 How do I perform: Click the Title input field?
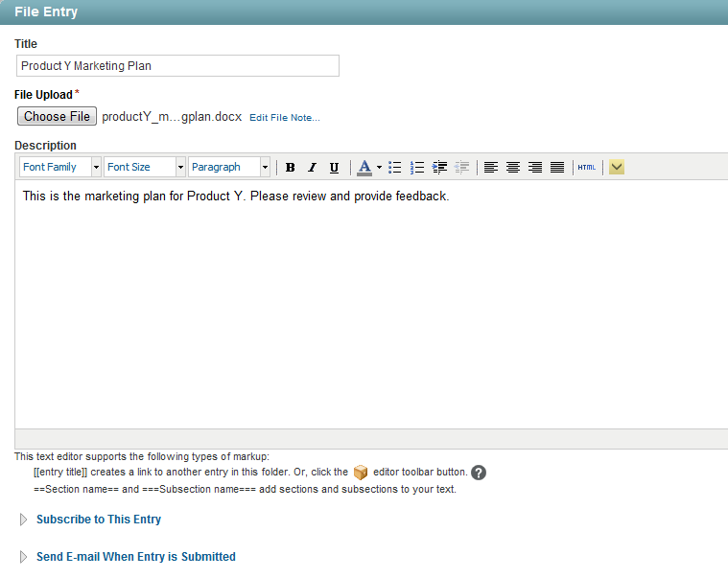pos(178,66)
